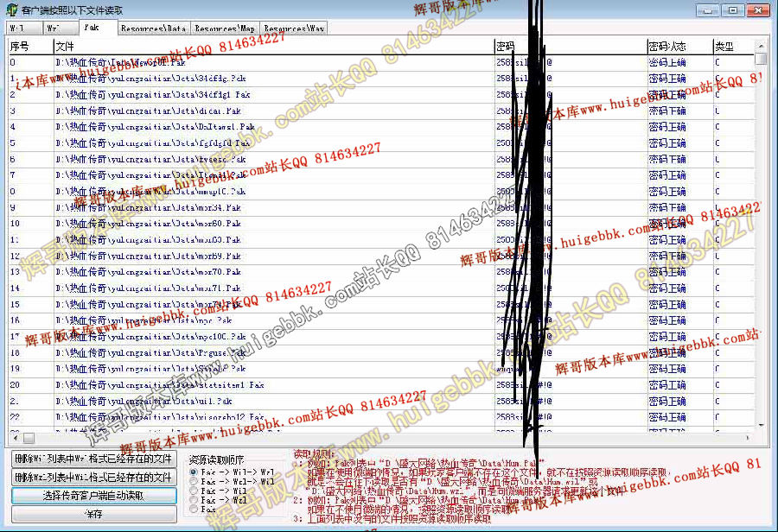Select row 13 file path ending mon70.Pak

tap(149, 272)
